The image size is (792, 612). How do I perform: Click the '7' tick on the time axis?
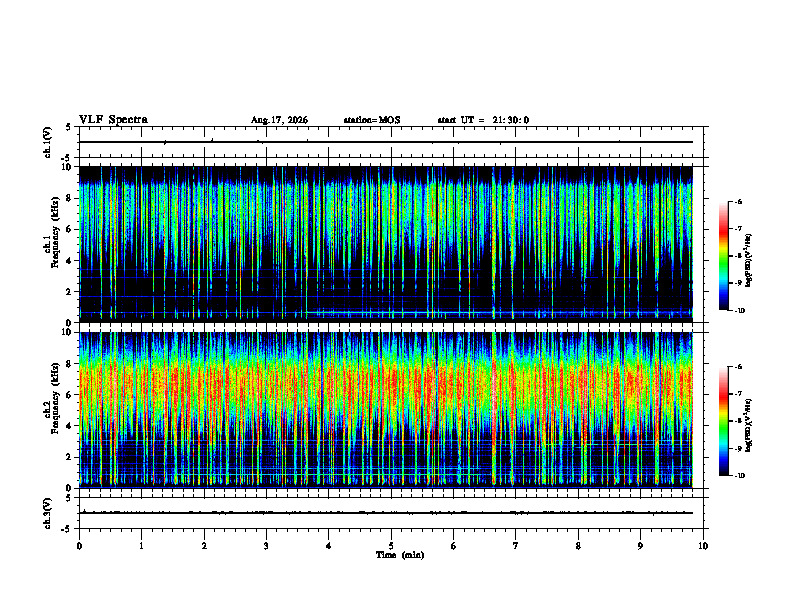point(516,546)
